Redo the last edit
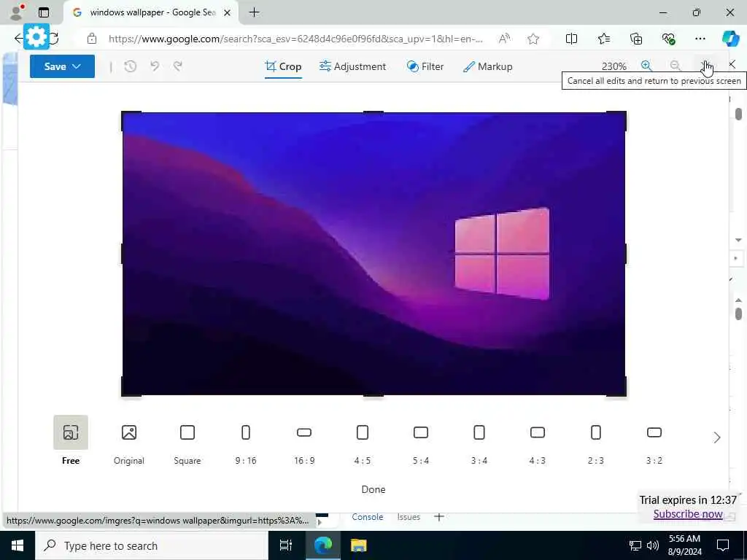 (x=178, y=66)
